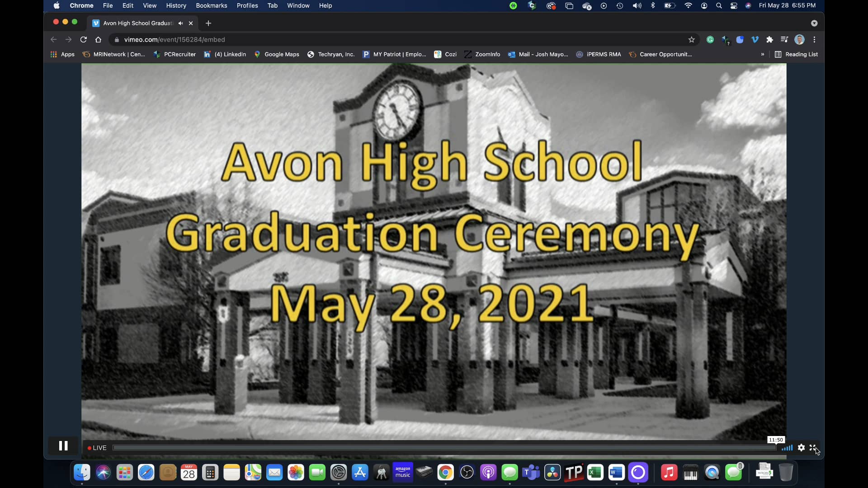Click the Vimeo extension icon in toolbar
The width and height of the screenshot is (868, 488).
coord(755,40)
